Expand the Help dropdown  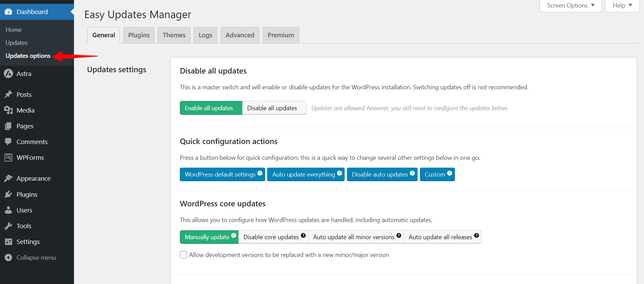click(622, 5)
